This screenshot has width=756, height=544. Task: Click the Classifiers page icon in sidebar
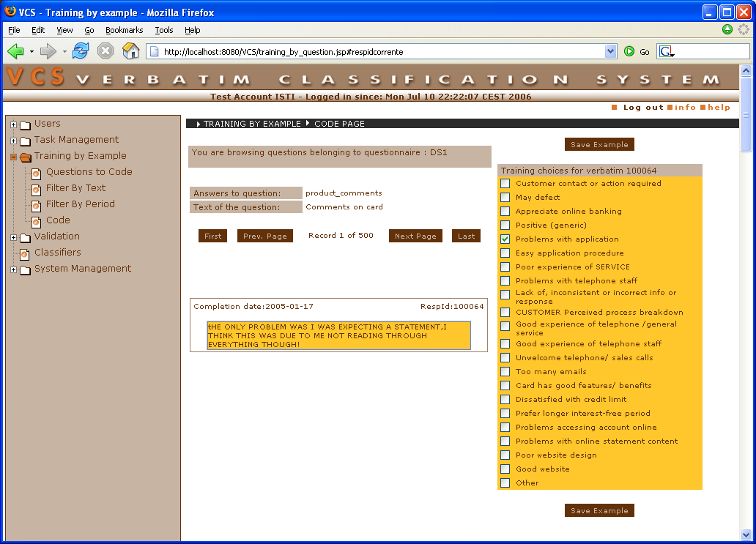coord(24,253)
